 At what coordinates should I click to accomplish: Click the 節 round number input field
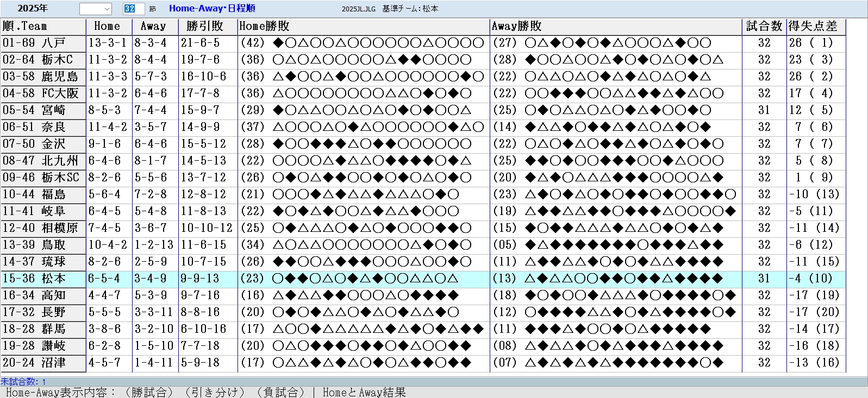pos(134,9)
